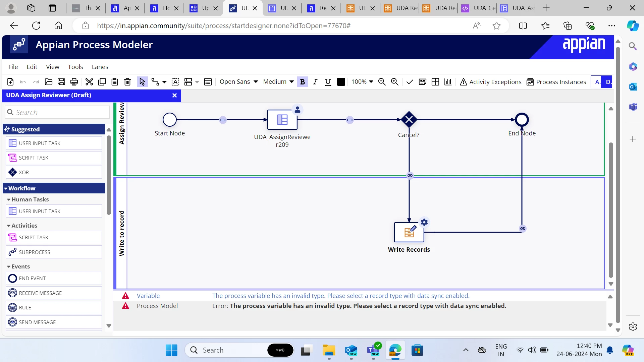Select the Cancel? XOR gateway node
The width and height of the screenshot is (644, 362).
point(409,119)
